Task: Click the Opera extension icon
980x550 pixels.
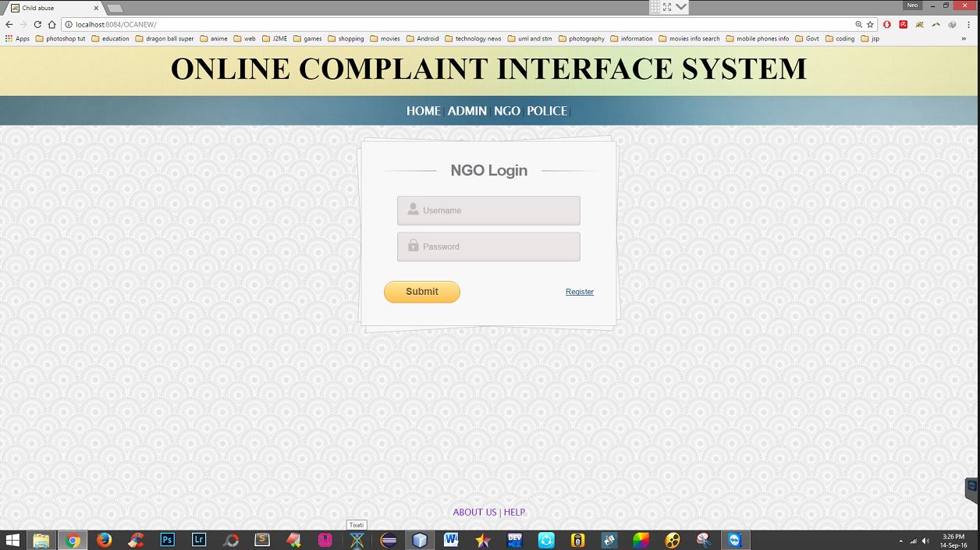Action: point(887,25)
